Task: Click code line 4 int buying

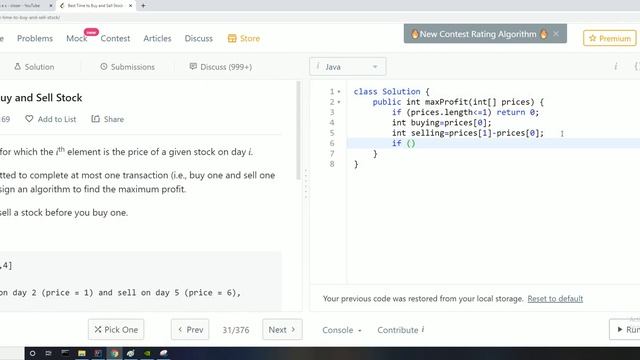Action: click(x=442, y=122)
